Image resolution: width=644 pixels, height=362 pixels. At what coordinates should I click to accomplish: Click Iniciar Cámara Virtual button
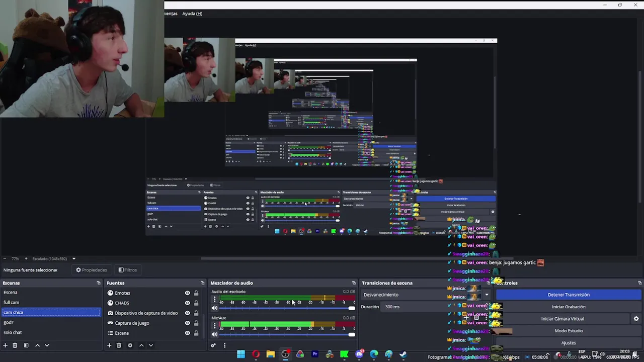[x=562, y=319]
